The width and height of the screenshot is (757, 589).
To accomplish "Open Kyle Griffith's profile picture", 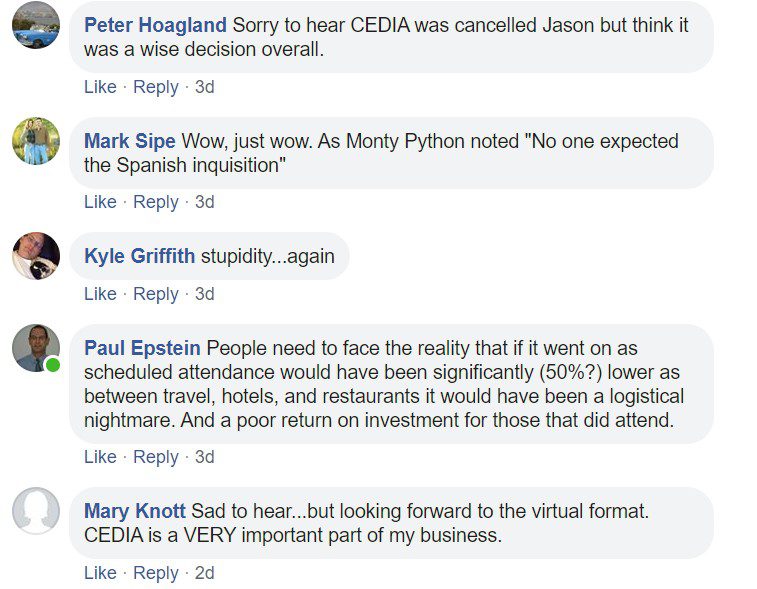I will (x=36, y=256).
